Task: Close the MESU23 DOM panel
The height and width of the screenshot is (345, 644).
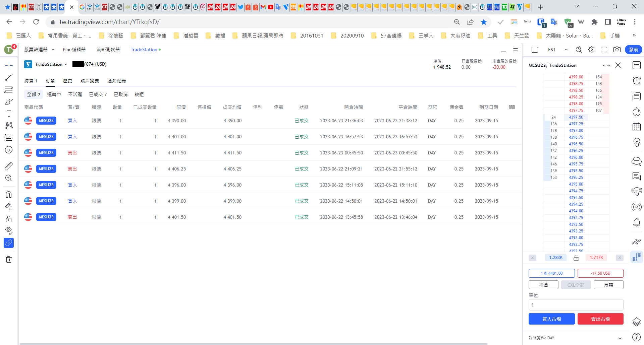Action: (618, 65)
